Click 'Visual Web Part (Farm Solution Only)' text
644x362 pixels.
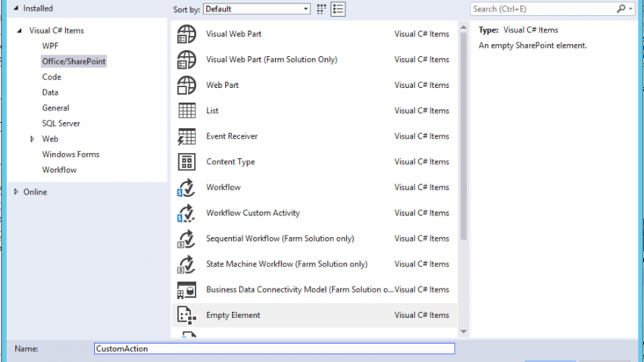point(271,60)
